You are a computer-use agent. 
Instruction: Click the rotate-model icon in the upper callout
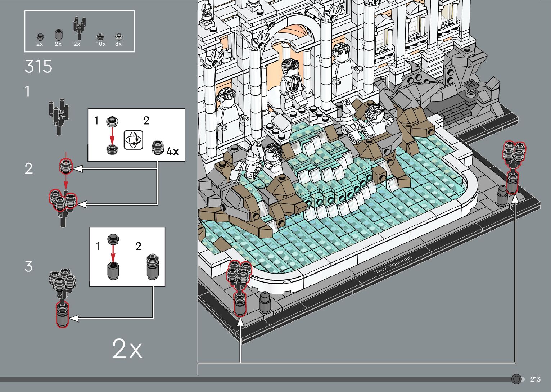(133, 140)
